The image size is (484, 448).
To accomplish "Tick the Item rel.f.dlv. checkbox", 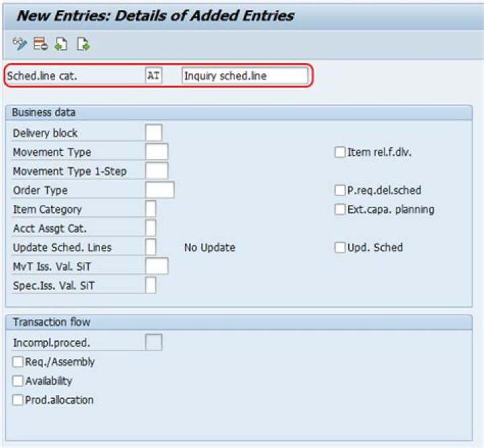I will [x=340, y=152].
